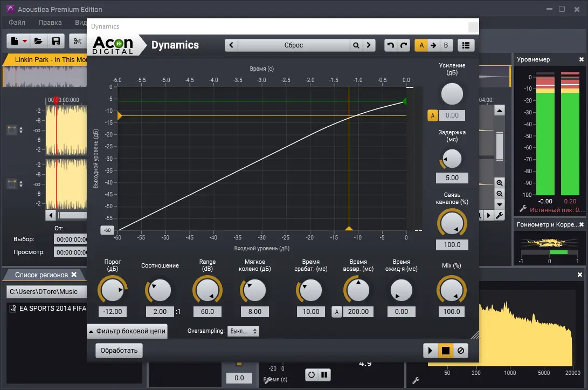Close the spectrum analyzer panel

[580, 275]
